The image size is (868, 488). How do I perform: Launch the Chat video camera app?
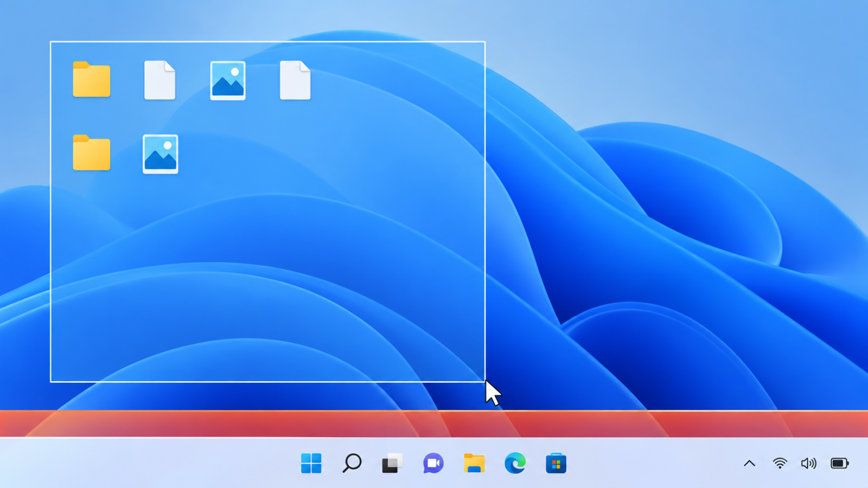pyautogui.click(x=433, y=463)
